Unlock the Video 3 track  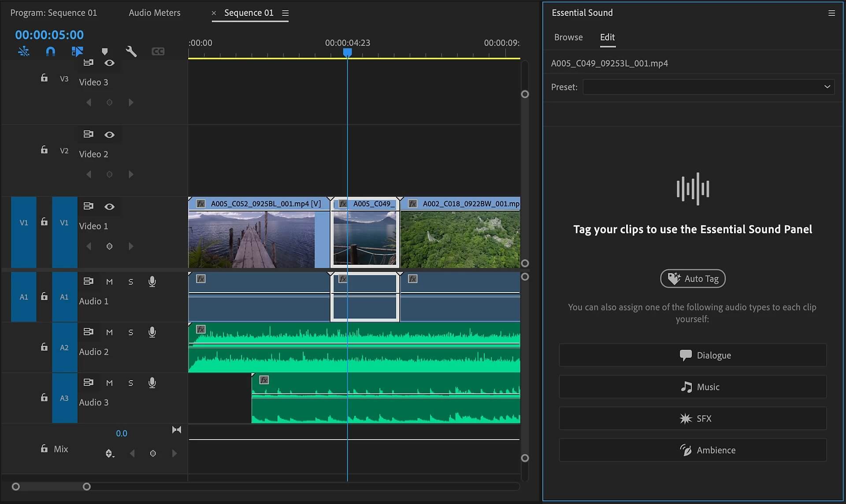(44, 77)
